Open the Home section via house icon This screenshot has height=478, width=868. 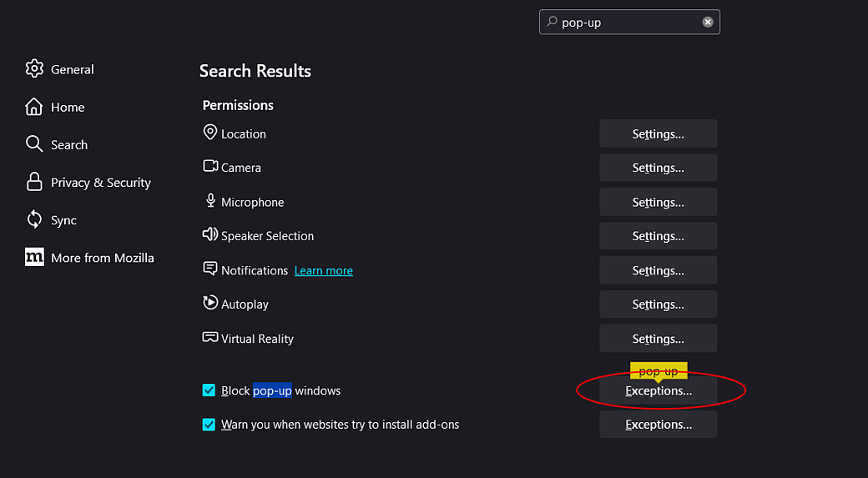coord(34,107)
